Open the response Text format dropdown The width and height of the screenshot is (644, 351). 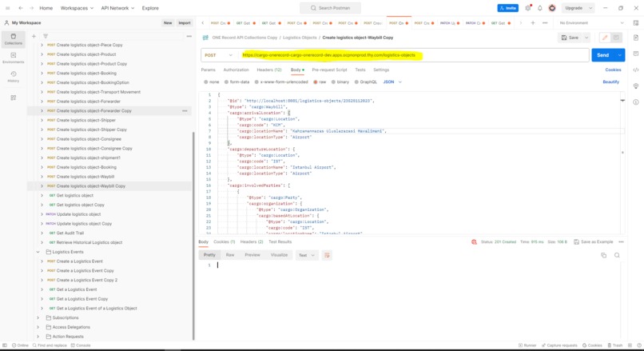click(306, 255)
